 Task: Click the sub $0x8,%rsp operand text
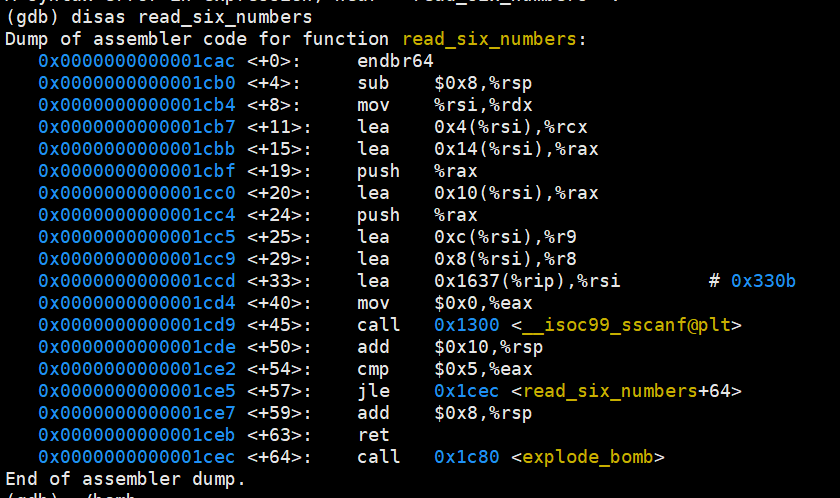click(x=483, y=83)
